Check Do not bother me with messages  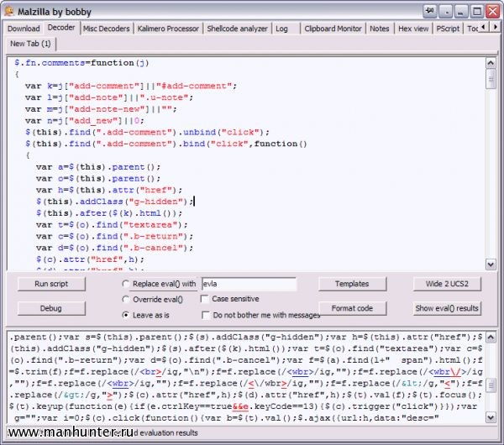204,315
